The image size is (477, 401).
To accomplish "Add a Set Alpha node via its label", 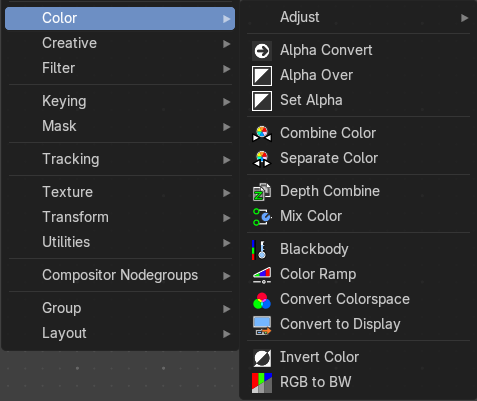I will click(311, 100).
